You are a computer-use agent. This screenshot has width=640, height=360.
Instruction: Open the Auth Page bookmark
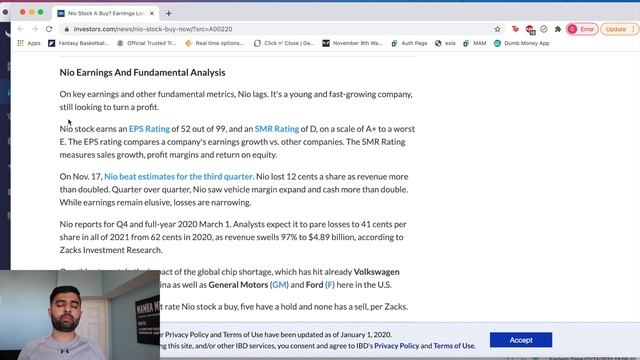coord(409,43)
